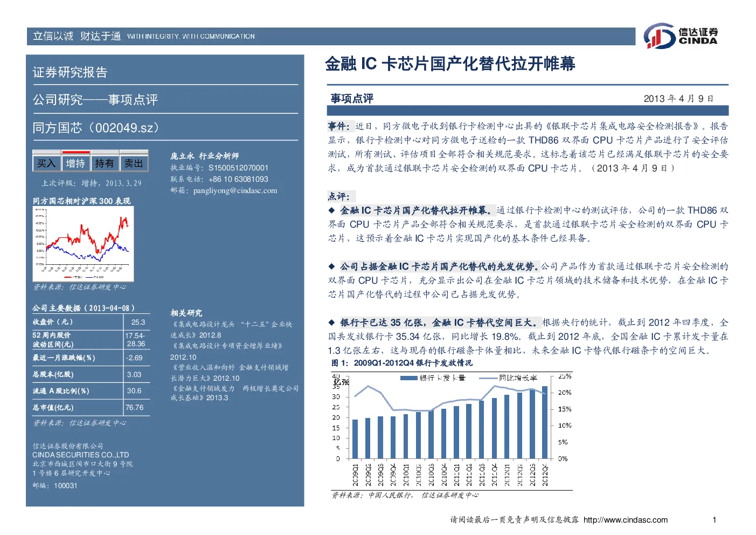Select the header slogan 立信以诚 财达于通

[77, 36]
